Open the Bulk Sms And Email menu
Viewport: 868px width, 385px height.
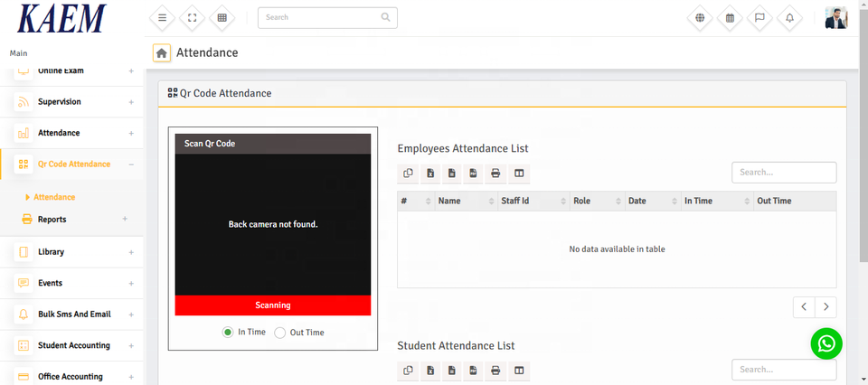(x=72, y=315)
